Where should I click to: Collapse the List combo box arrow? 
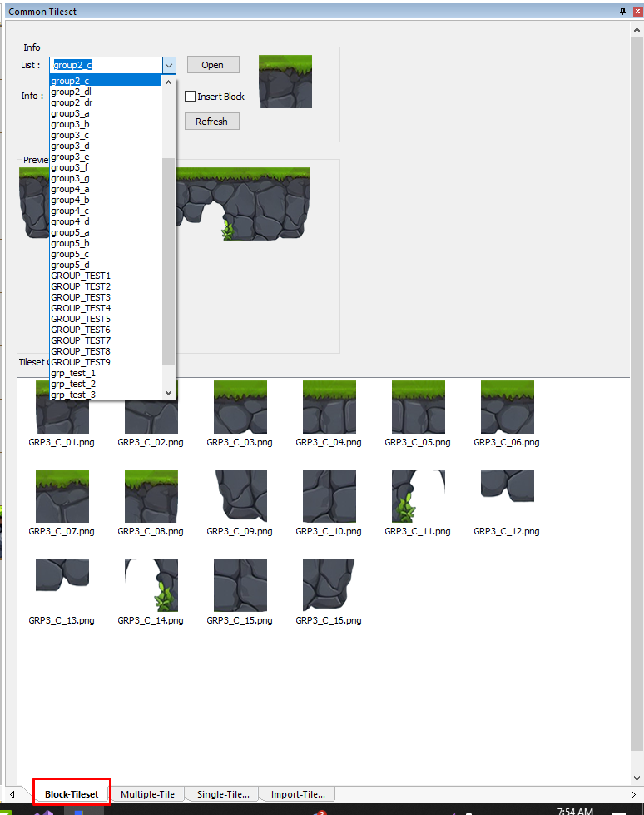[x=169, y=65]
